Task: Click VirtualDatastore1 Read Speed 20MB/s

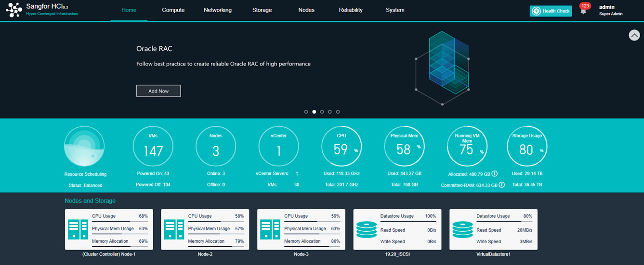Action: [x=504, y=230]
